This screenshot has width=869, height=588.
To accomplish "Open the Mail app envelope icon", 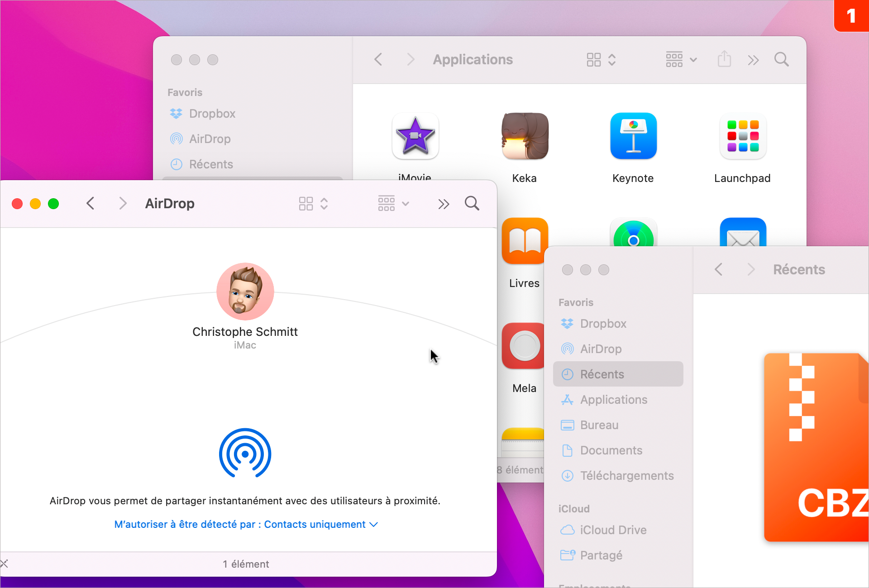I will point(743,233).
